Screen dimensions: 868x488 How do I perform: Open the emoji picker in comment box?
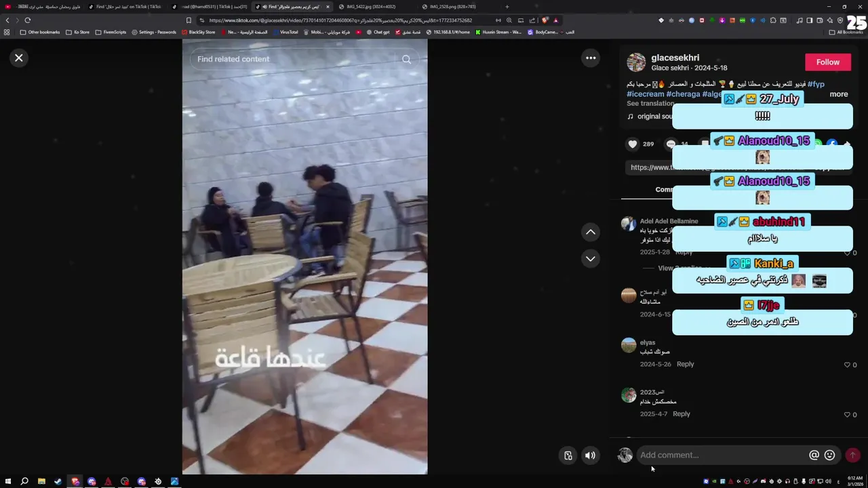point(829,455)
